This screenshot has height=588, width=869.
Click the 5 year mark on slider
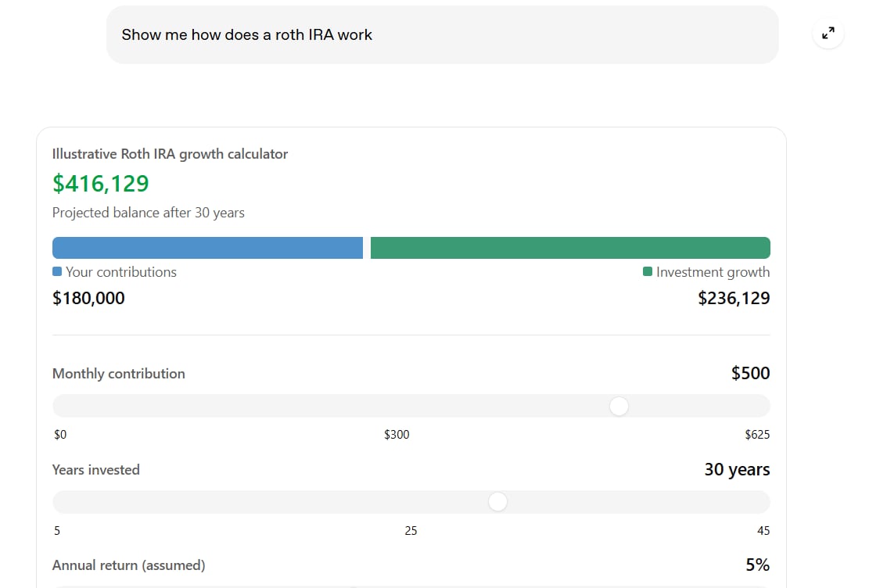57,531
